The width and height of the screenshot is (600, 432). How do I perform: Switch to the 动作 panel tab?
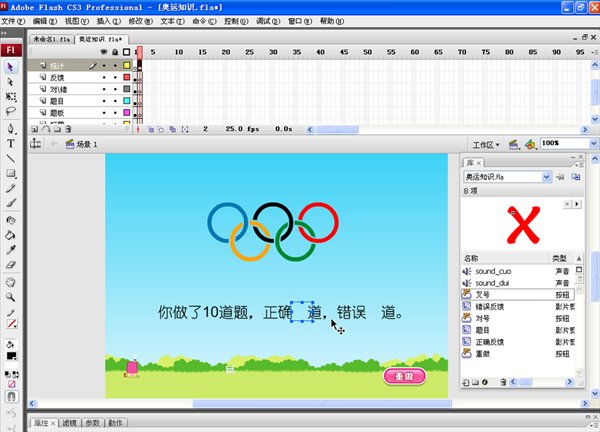click(116, 423)
